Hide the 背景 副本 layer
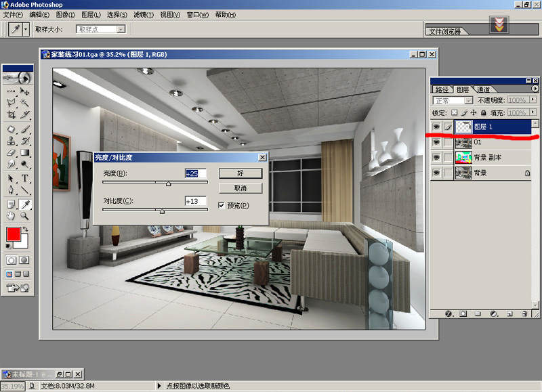This screenshot has height=392, width=542. 436,157
